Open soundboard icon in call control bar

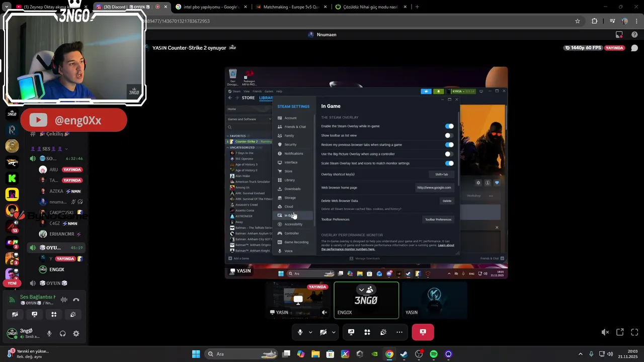click(x=383, y=332)
